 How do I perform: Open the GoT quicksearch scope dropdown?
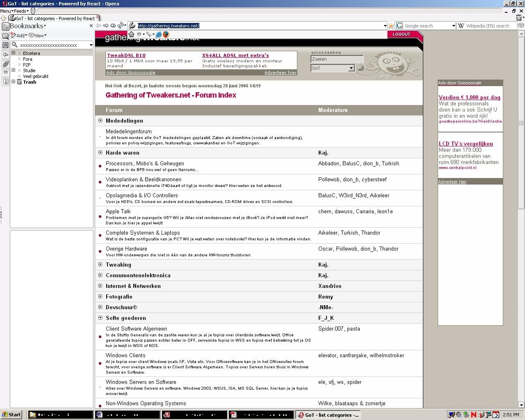(351, 68)
